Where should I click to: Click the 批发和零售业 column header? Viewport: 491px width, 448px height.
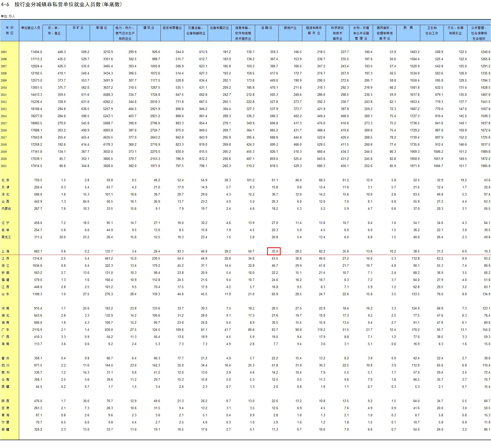point(172,28)
